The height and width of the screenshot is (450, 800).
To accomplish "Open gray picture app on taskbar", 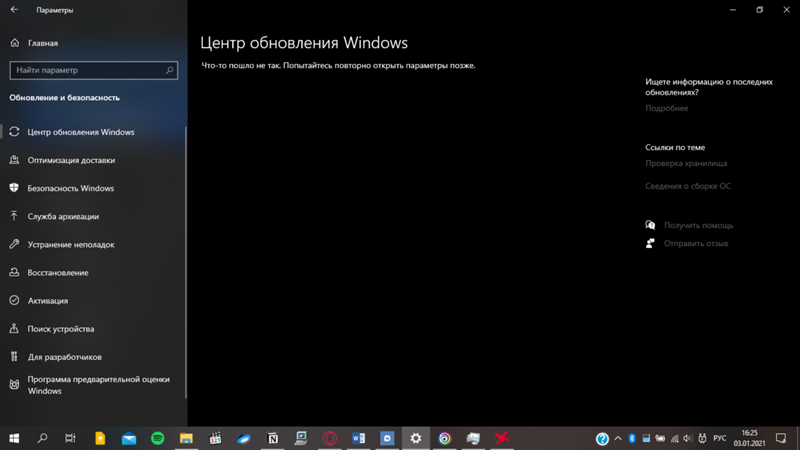I will pyautogui.click(x=473, y=438).
